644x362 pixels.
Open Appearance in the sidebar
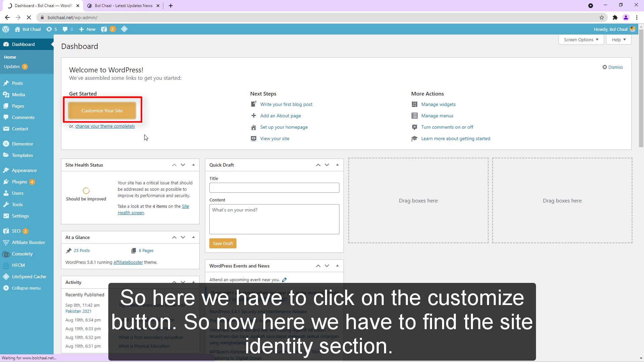pos(24,170)
